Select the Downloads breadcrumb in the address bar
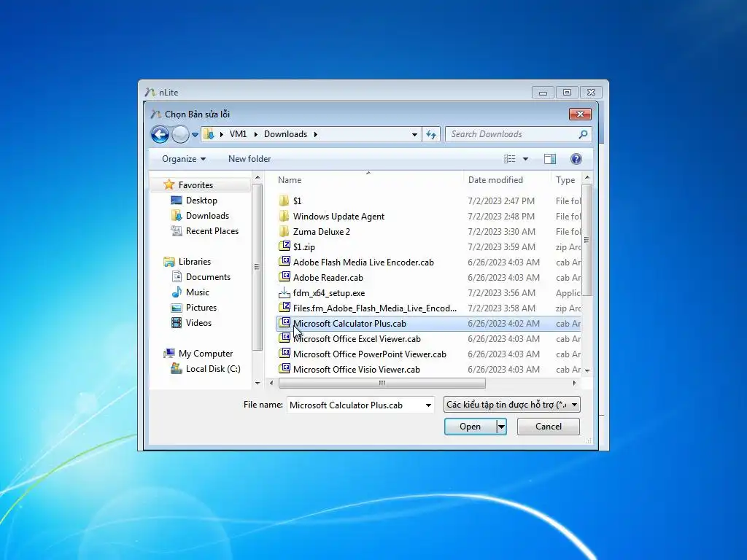The width and height of the screenshot is (747, 560). pyautogui.click(x=285, y=134)
